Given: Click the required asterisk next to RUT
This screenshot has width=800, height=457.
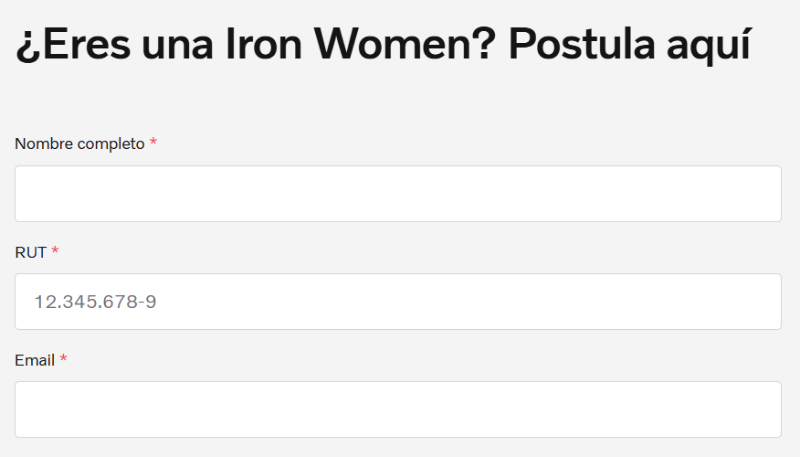Looking at the screenshot, I should coord(55,252).
